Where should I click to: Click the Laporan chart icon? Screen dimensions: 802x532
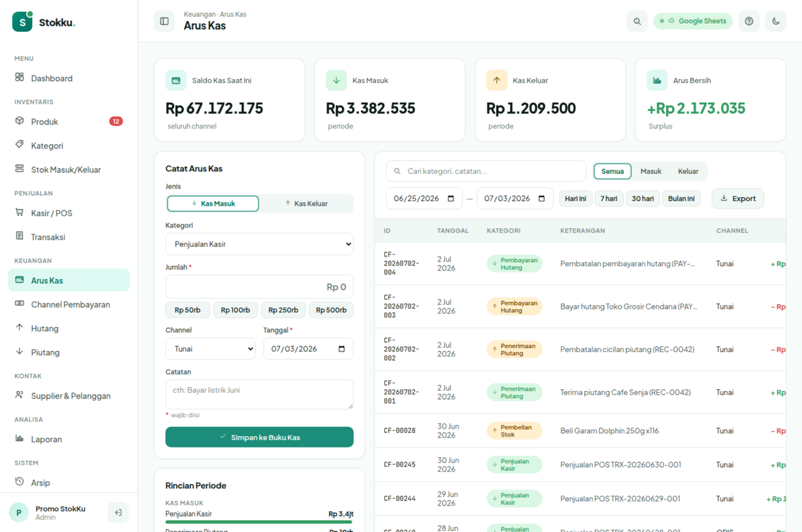pyautogui.click(x=19, y=439)
